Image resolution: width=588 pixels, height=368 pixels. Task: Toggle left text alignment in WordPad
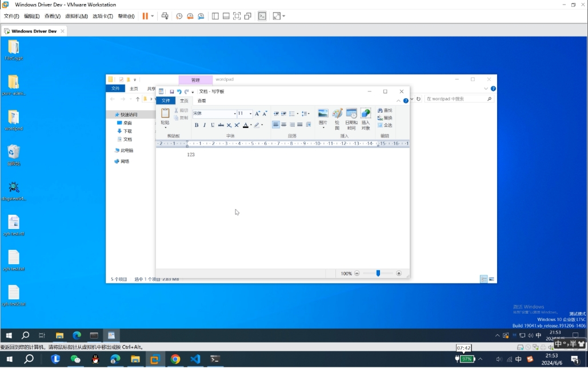[276, 125]
